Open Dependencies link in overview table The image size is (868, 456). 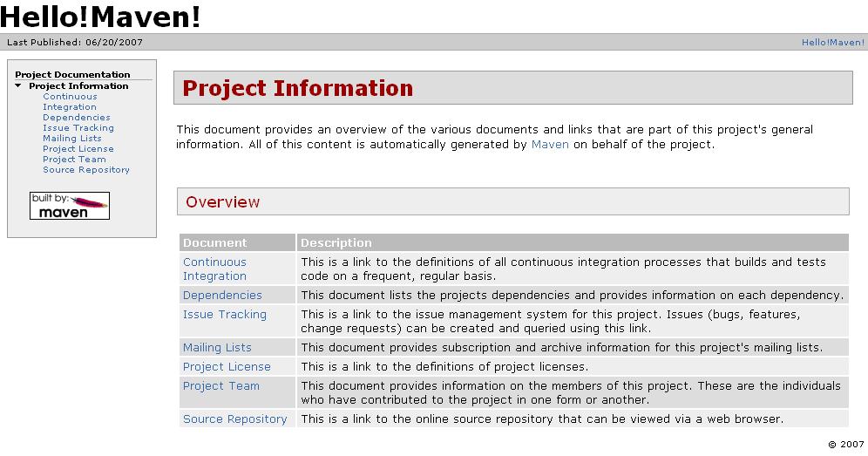[x=222, y=296]
